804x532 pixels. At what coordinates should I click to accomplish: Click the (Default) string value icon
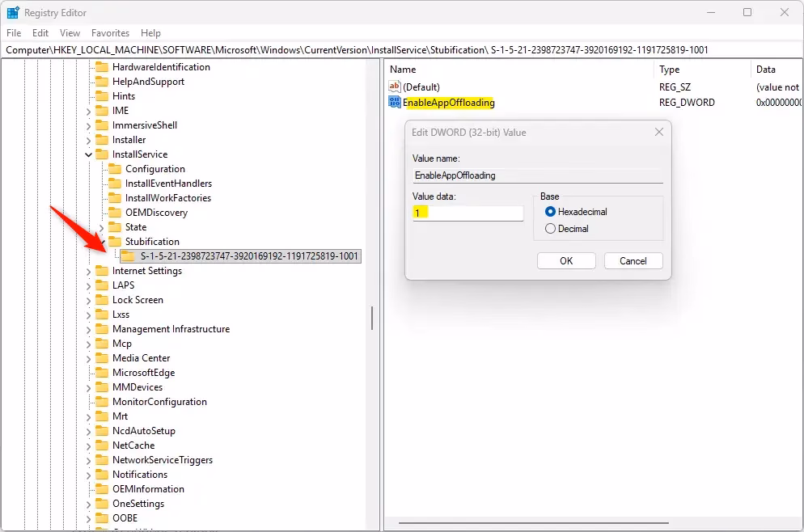(x=395, y=87)
